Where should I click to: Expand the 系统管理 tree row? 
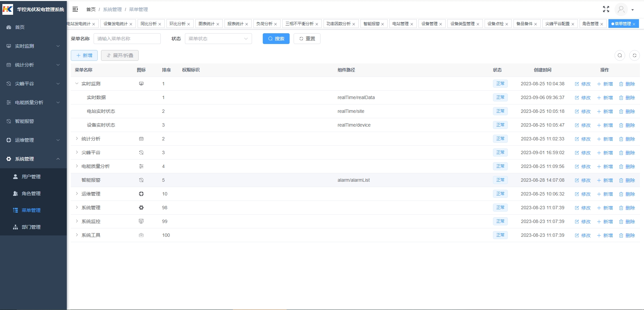pos(77,208)
